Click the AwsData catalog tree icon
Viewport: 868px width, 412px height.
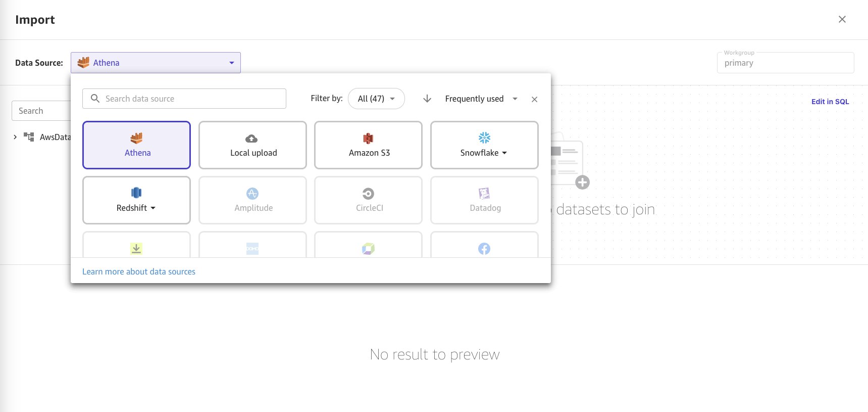click(29, 137)
